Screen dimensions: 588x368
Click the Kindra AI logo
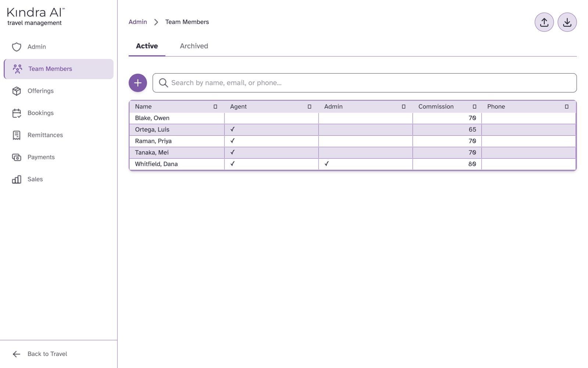click(x=36, y=17)
